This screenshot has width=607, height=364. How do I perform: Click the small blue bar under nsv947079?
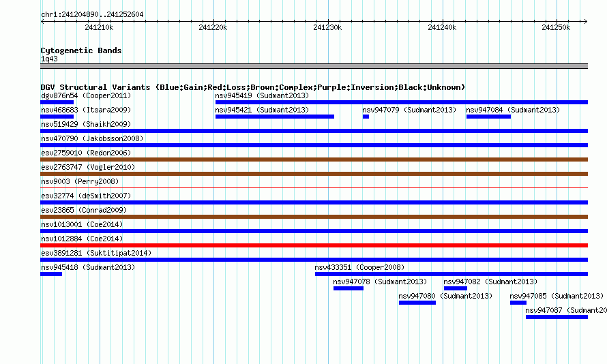tap(366, 117)
